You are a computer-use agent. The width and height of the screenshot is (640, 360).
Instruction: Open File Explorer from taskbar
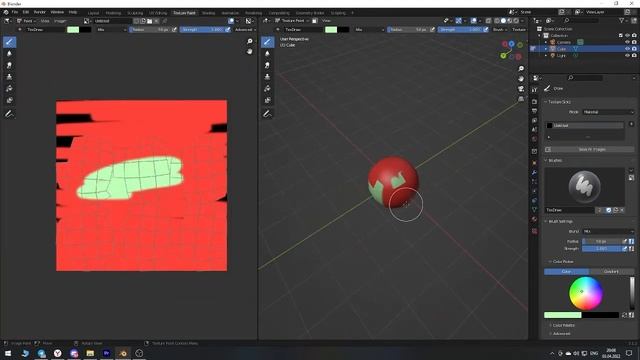(x=90, y=353)
